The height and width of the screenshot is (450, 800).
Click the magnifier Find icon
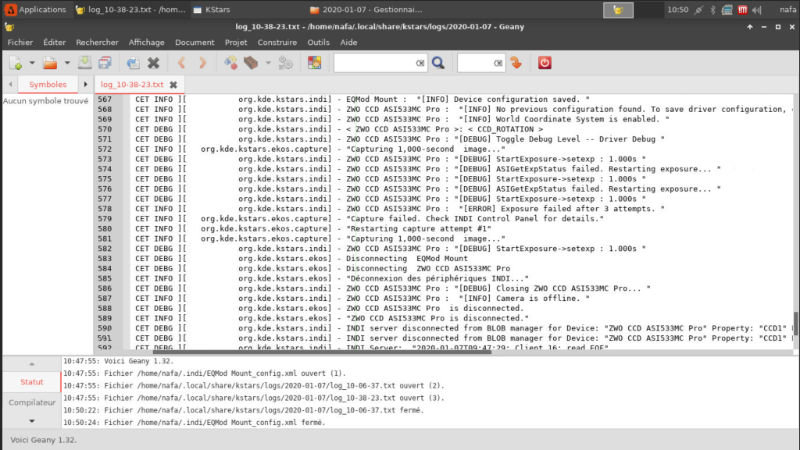438,63
